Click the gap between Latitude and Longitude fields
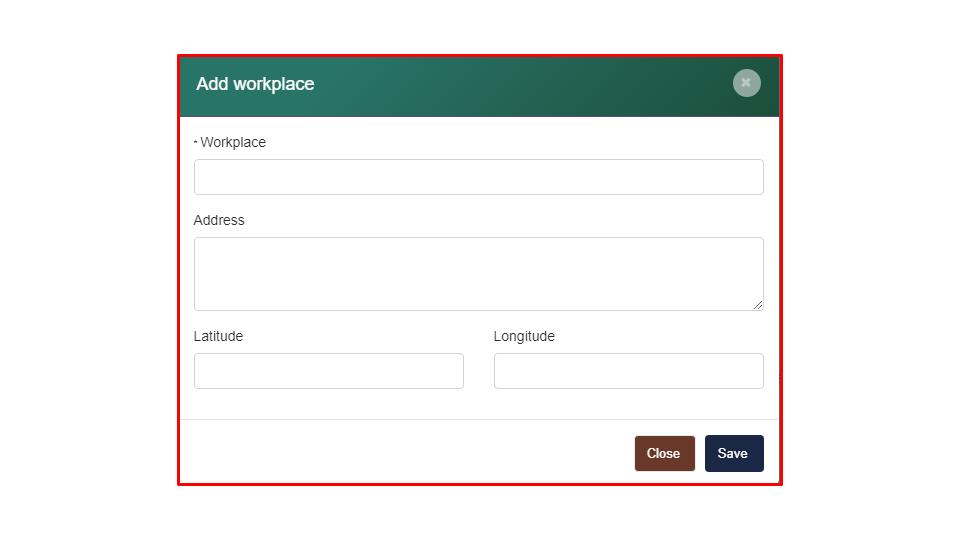Viewport: 960px width, 540px height. 479,371
